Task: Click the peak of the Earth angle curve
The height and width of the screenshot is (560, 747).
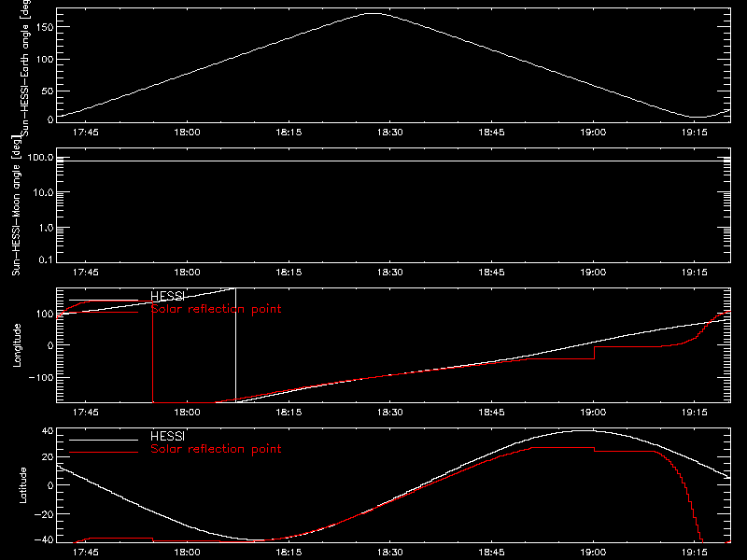Action: coord(374,14)
